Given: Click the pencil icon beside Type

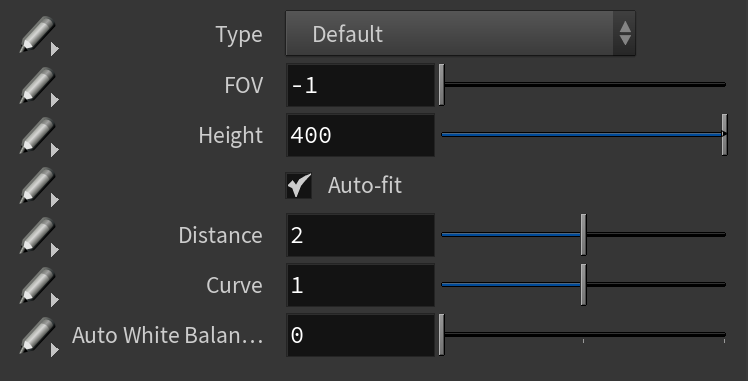Looking at the screenshot, I should 39,35.
